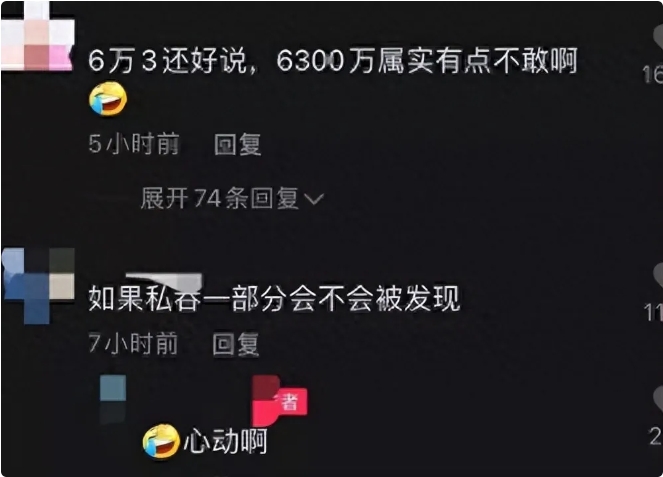Screen dimensions: 663x477
Task: Reply to comment posted 7小时前
Action: (x=235, y=344)
